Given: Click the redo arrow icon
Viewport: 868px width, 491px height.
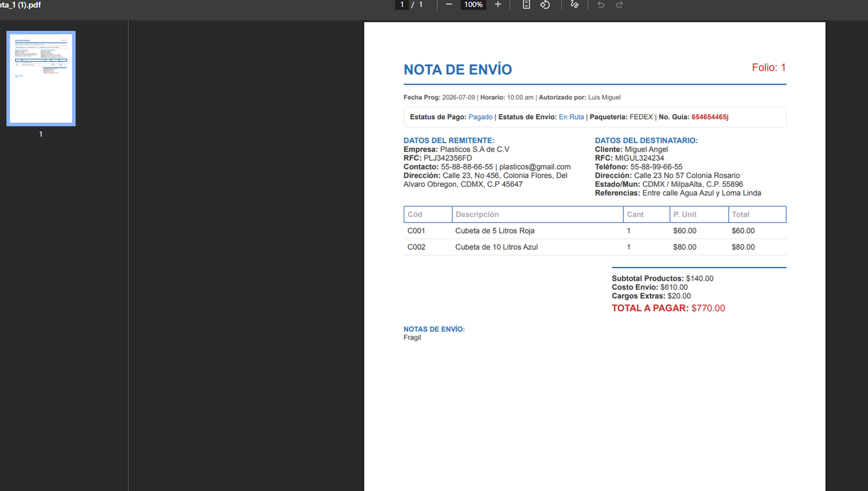Looking at the screenshot, I should coord(619,5).
